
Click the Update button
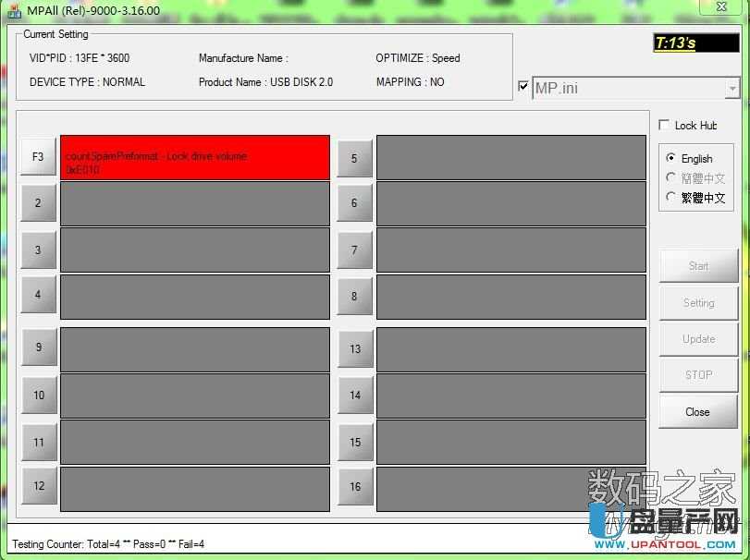click(698, 339)
